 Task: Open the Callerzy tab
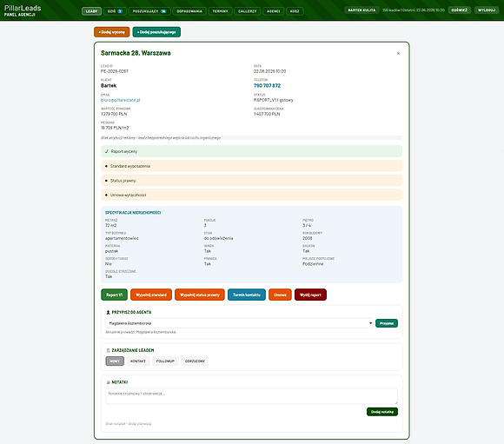[247, 11]
